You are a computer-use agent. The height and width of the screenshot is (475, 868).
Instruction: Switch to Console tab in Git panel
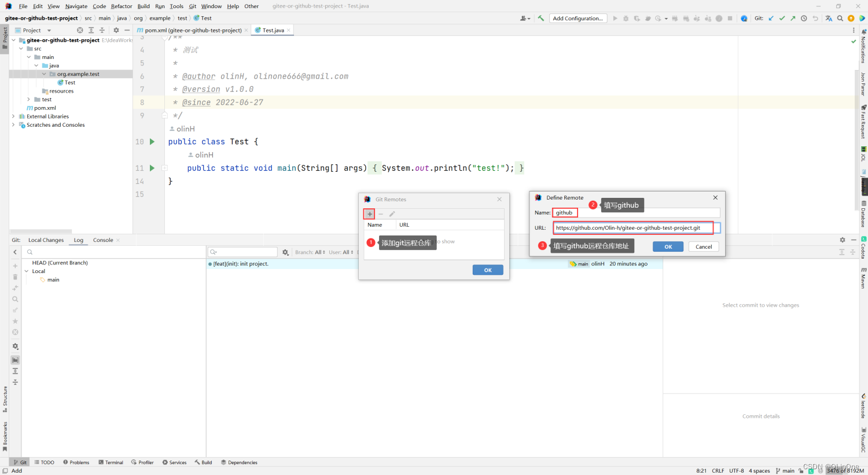pyautogui.click(x=103, y=240)
